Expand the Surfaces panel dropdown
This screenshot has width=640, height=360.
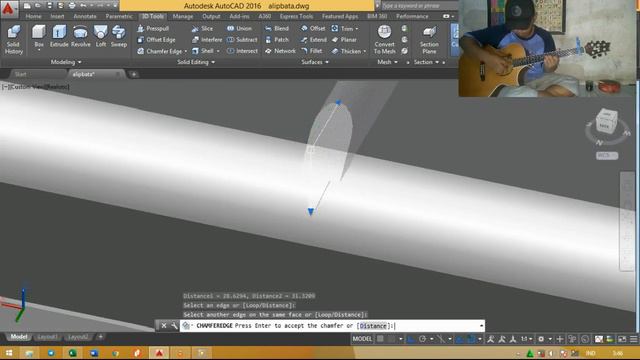tap(315, 62)
